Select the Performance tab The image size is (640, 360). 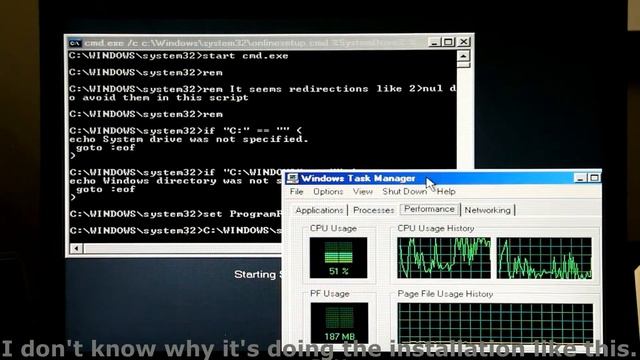429,209
